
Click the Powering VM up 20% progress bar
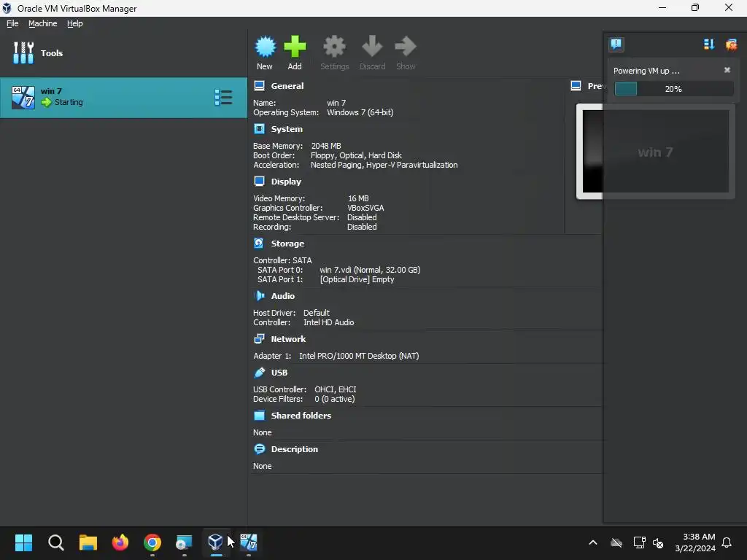(x=673, y=88)
